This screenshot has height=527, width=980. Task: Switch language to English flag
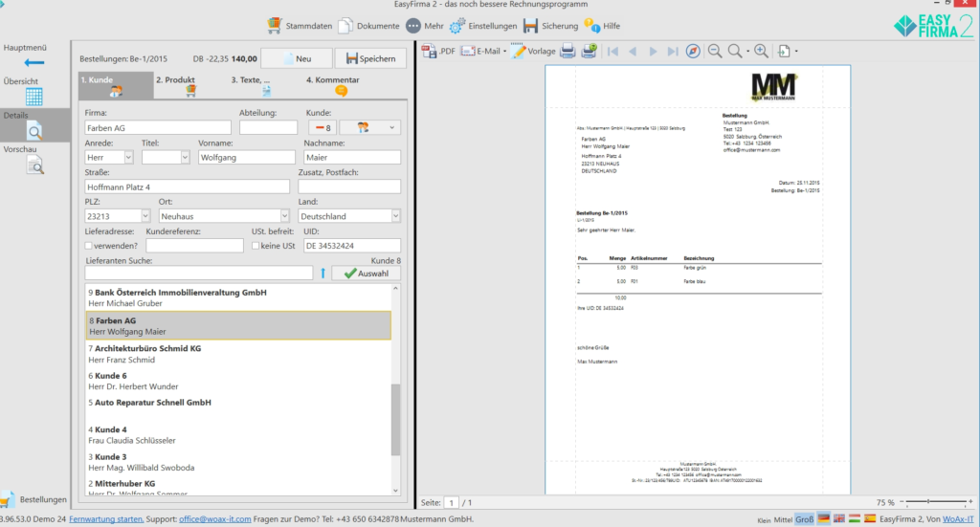[x=839, y=519]
